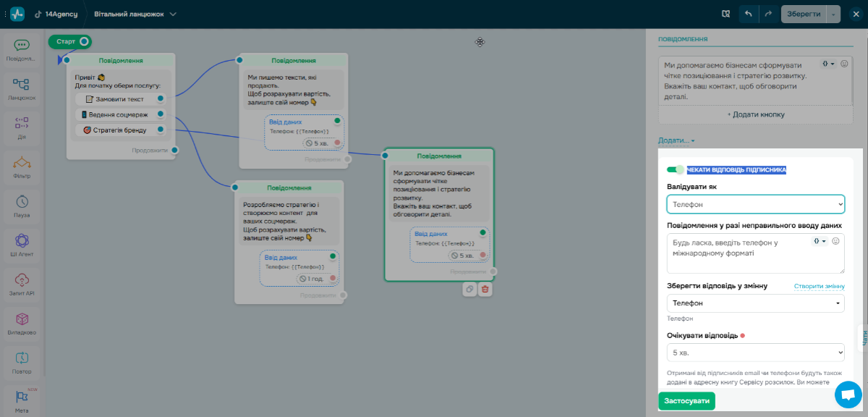Pick the Фільтр element in the sidebar

click(x=21, y=167)
